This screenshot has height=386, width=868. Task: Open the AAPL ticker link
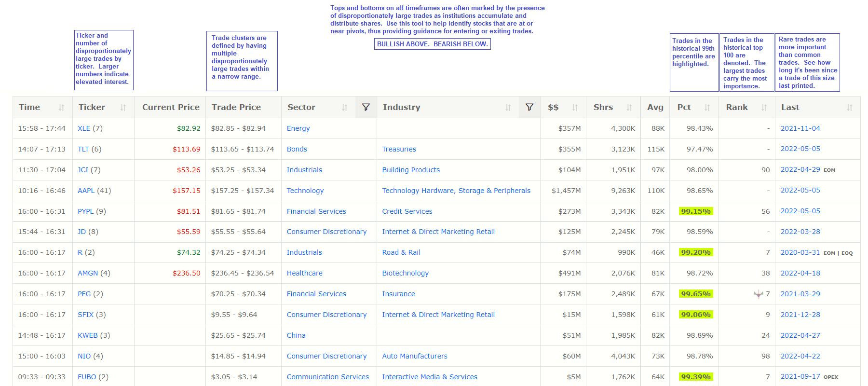(86, 191)
